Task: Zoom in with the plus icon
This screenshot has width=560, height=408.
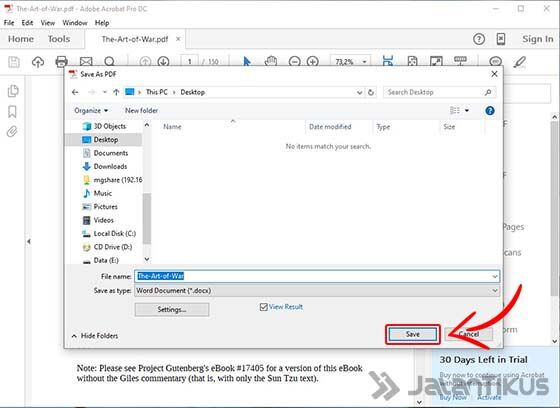Action: point(313,62)
